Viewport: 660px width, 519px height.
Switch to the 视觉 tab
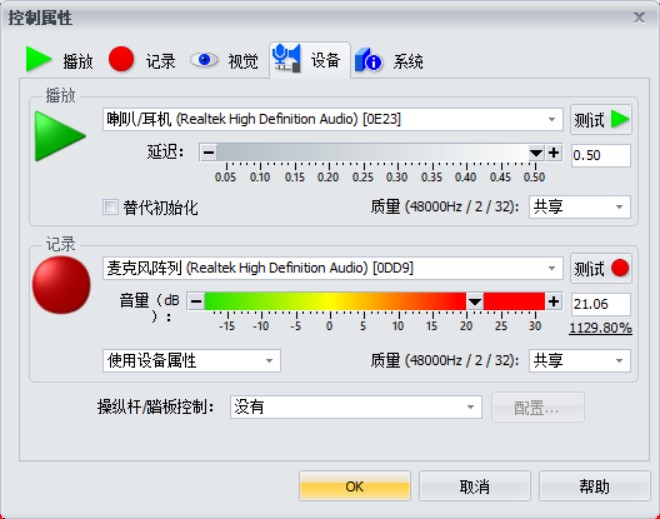click(x=224, y=60)
